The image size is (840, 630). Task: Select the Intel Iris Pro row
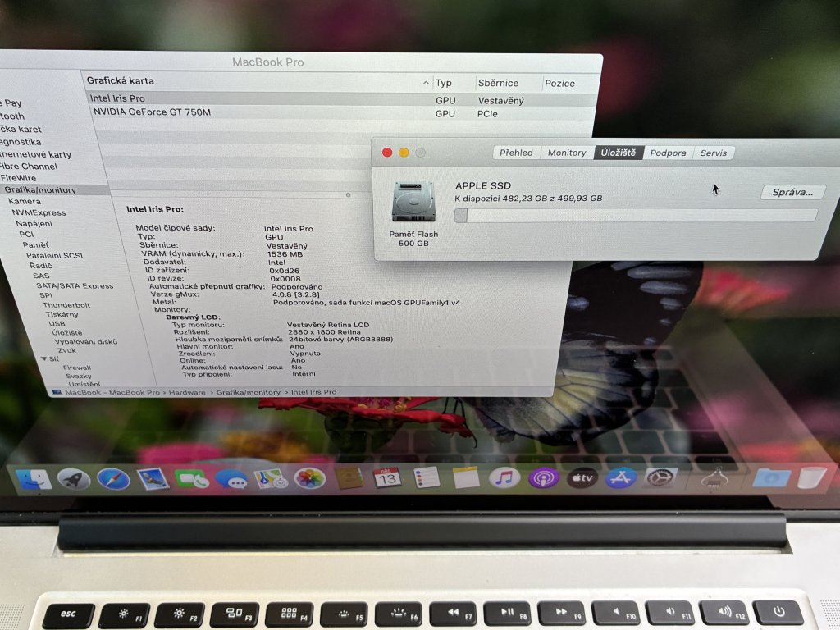(x=340, y=98)
